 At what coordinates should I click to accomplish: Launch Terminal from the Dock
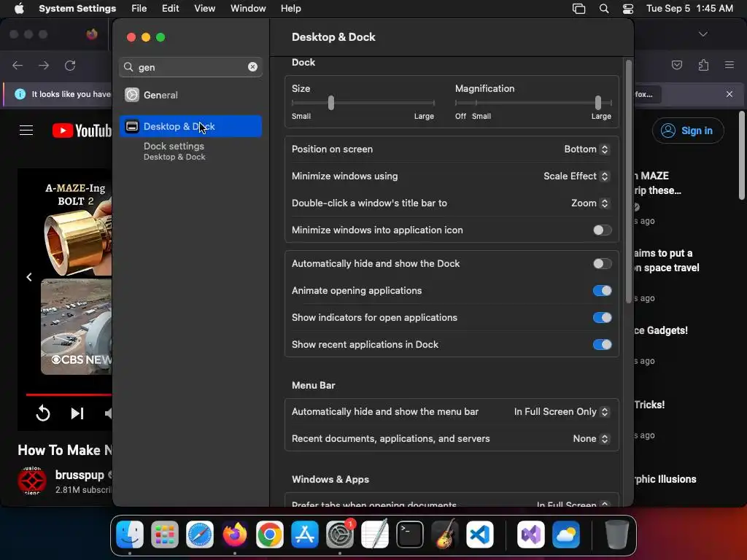point(410,534)
